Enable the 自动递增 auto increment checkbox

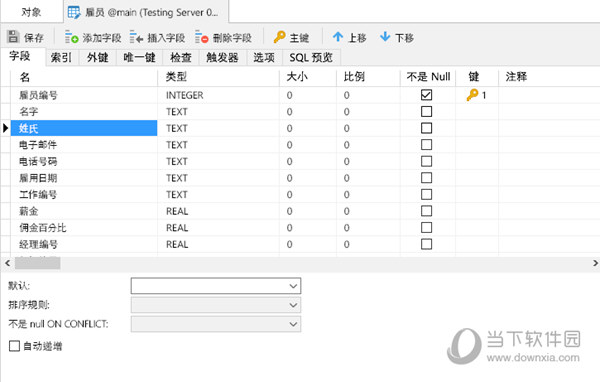tap(14, 346)
